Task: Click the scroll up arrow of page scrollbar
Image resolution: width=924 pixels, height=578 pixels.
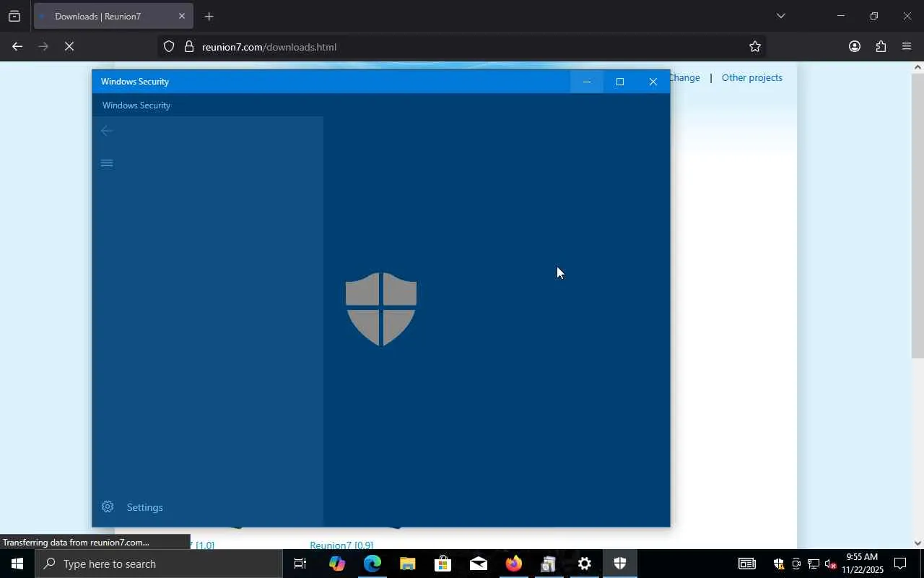Action: tap(918, 67)
